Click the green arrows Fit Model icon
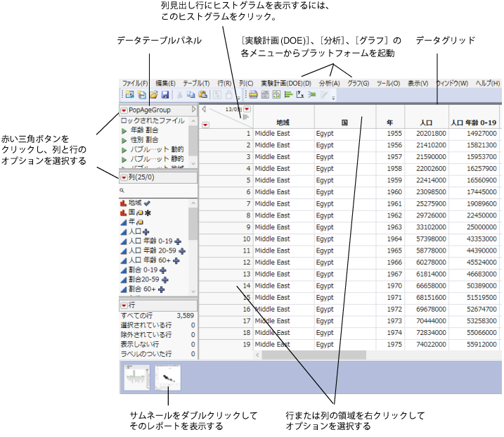504x437 pixels. [312, 94]
